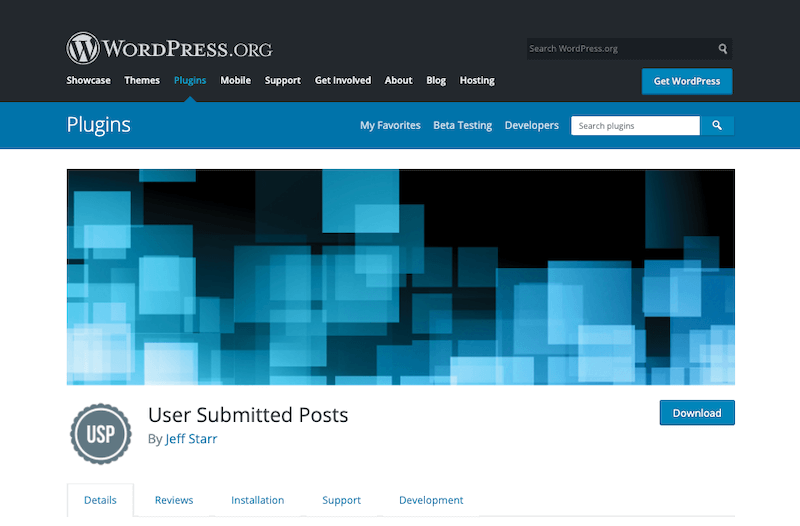Visit the About page link
Viewport: 800px width, 526px height.
398,81
